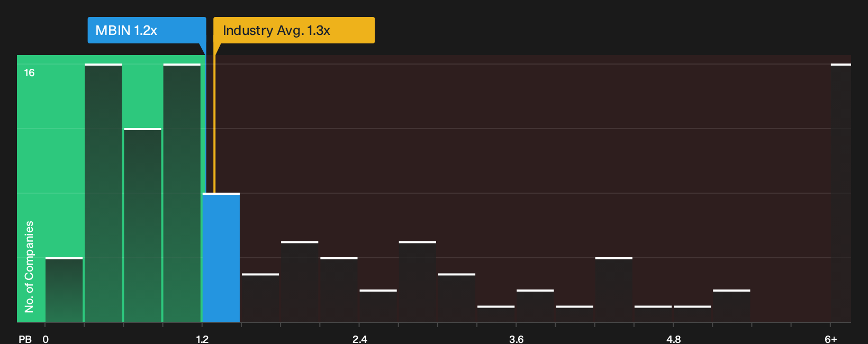
Task: Click the y-axis value 16
Action: (29, 73)
